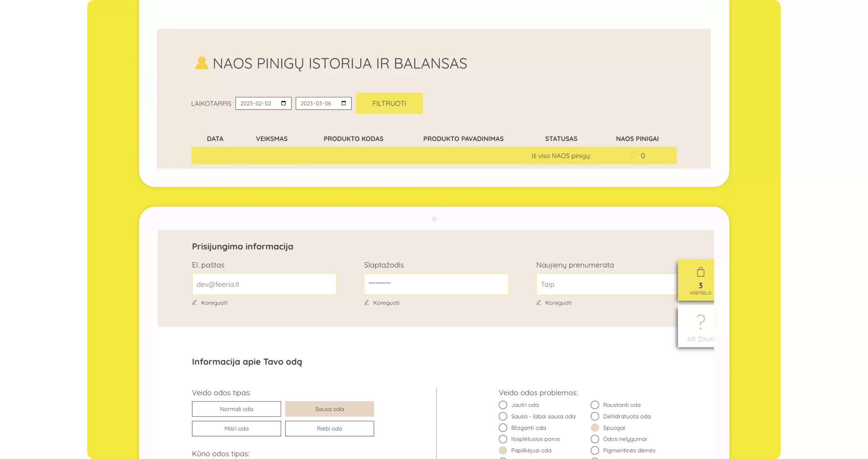The width and height of the screenshot is (868, 459).
Task: Click the STATUSAS column header
Action: click(x=561, y=139)
